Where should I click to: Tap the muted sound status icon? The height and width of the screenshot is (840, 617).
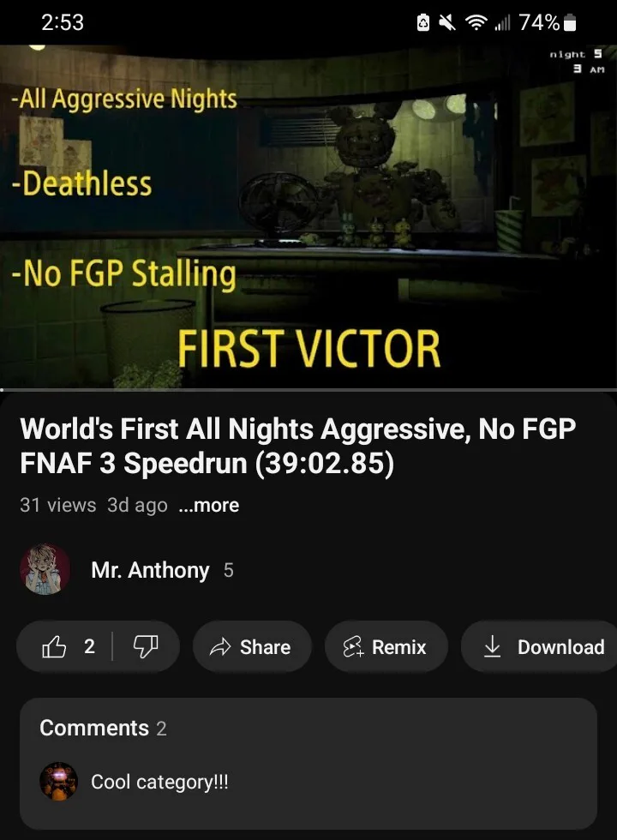point(446,22)
